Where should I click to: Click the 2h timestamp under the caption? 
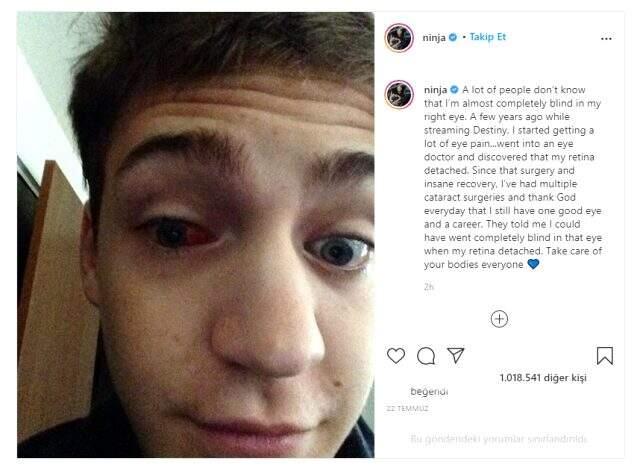(x=429, y=287)
